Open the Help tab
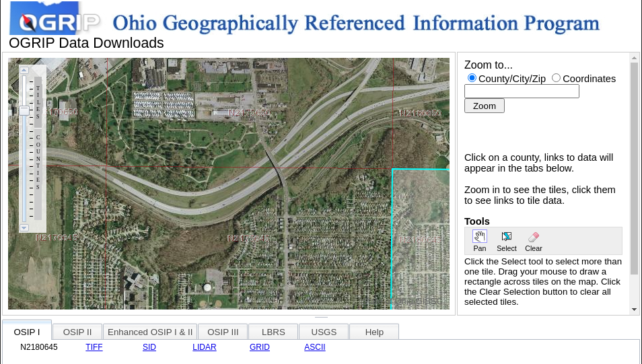The image size is (642, 364). pyautogui.click(x=374, y=332)
